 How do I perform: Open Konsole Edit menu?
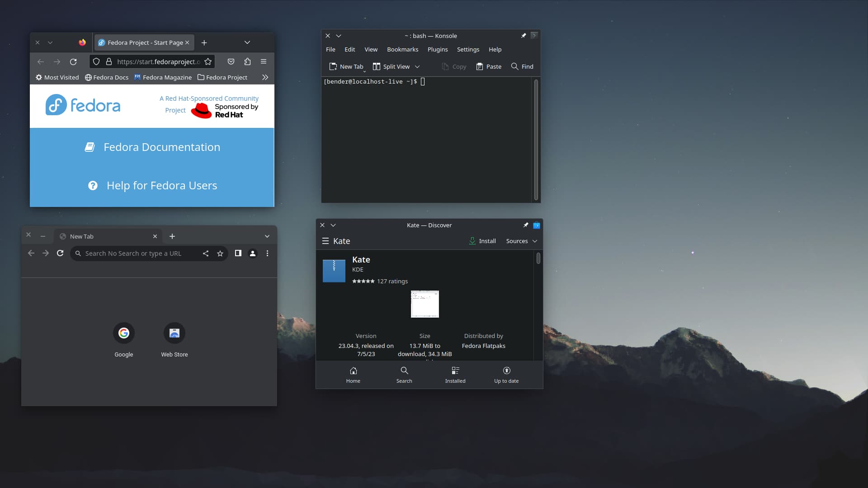(349, 49)
